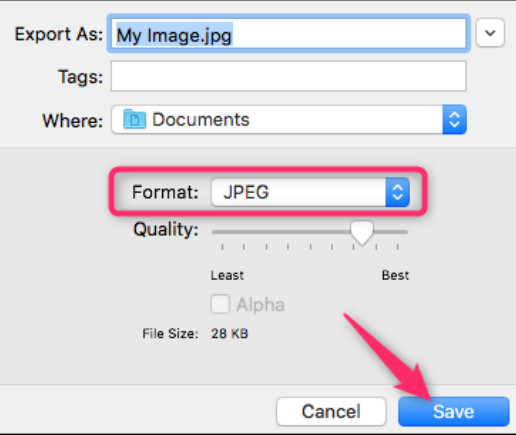Image resolution: width=516 pixels, height=435 pixels.
Task: Select the Documents location popup
Action: pos(289,119)
